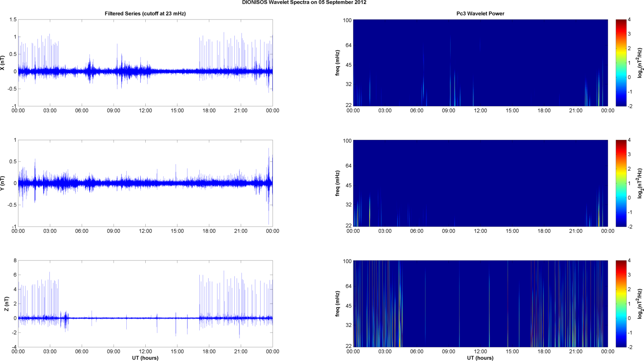Click the "8" tick on the Z (nT) axis
Screen dimensions: 644x361
[15, 261]
